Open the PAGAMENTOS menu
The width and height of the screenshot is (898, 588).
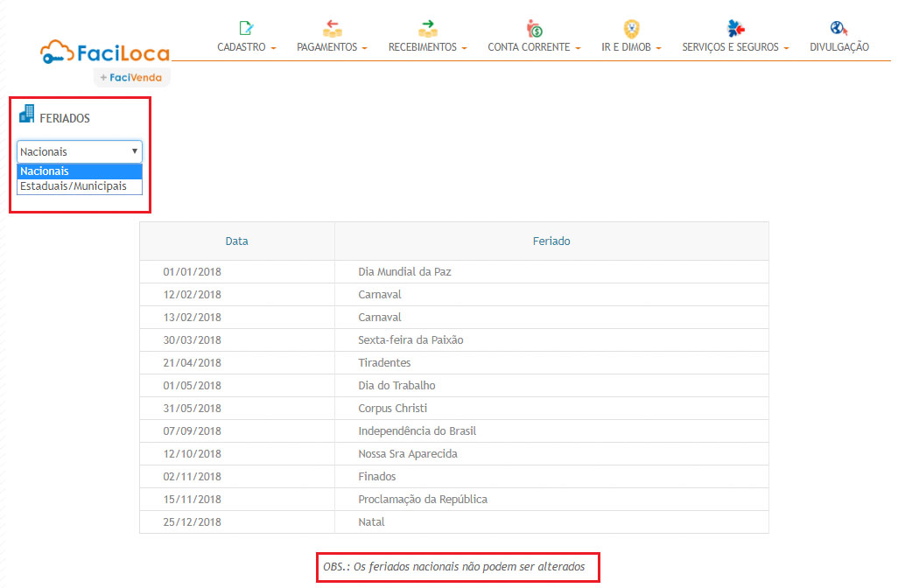click(332, 47)
